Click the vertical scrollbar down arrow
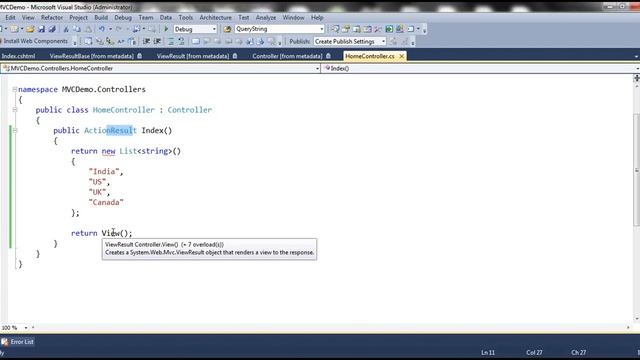The image size is (640, 360). coord(636,319)
